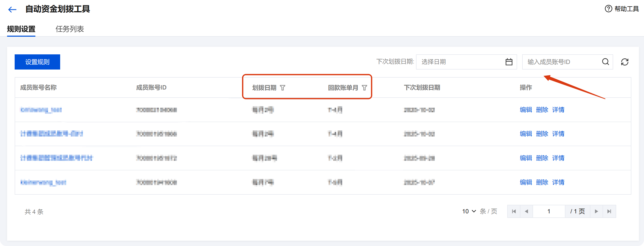Click the 下次划拨日期 column header
644x246 pixels.
[422, 87]
